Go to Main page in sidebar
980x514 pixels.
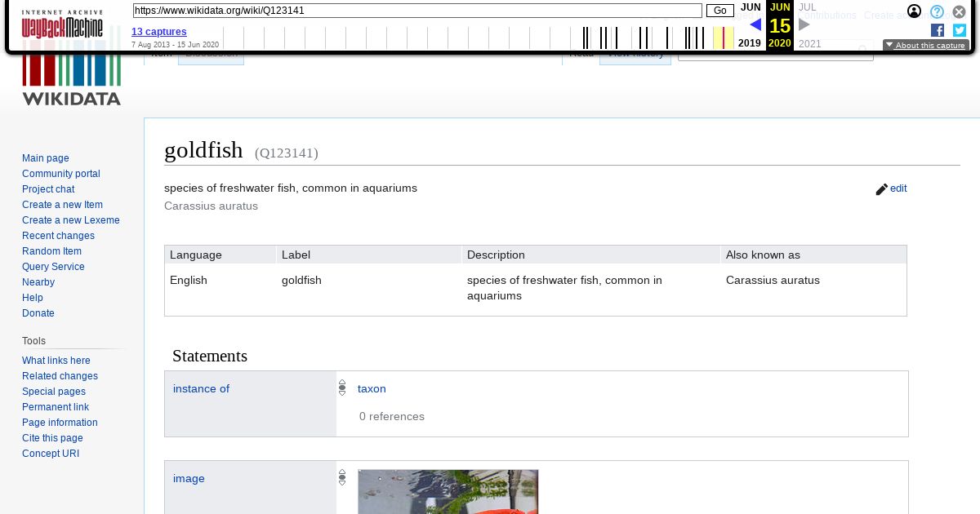click(x=46, y=158)
